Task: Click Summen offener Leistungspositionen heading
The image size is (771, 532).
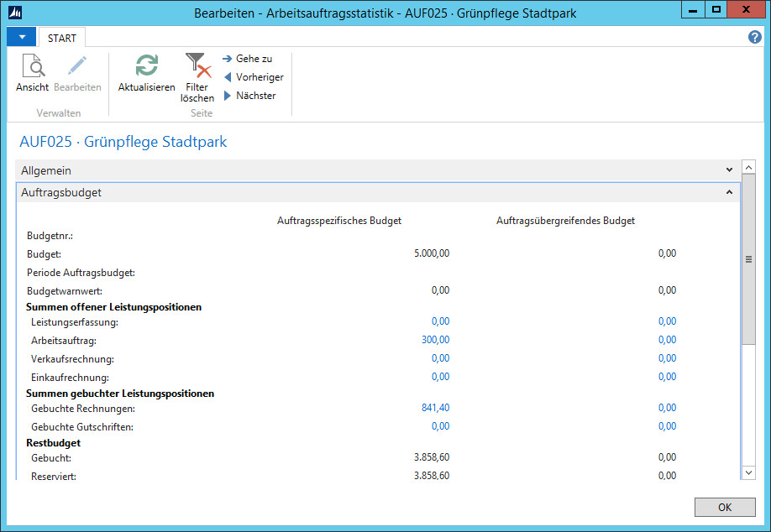Action: 113,307
